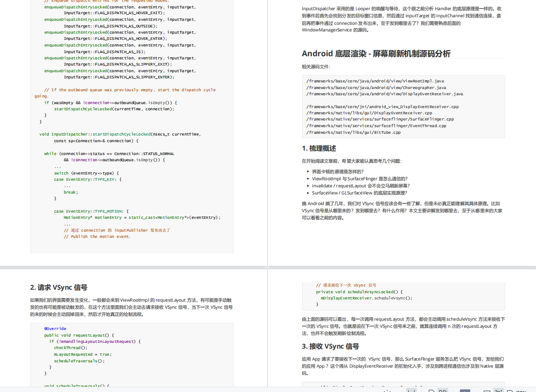Viewport: 536px width, 392px height.
Task: Select the path line ending in ViewRootImpl.java
Action: 375,81
